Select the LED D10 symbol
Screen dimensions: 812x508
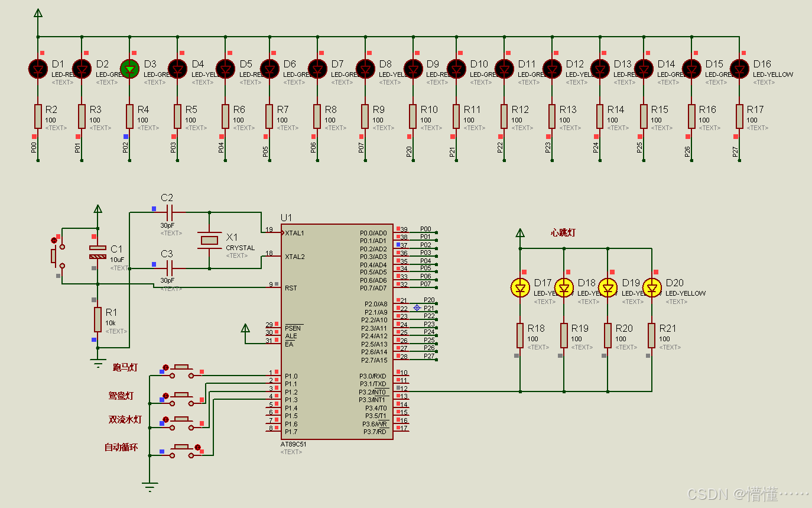point(456,69)
